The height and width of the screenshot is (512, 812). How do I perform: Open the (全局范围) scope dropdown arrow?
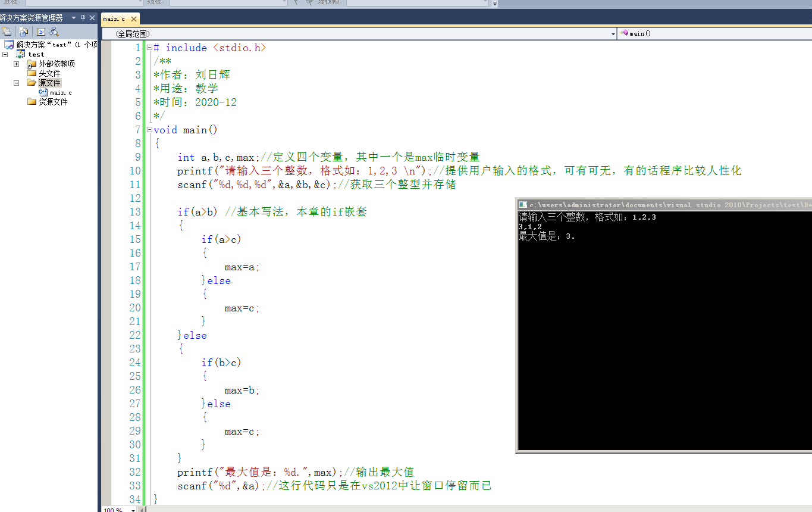pos(613,34)
